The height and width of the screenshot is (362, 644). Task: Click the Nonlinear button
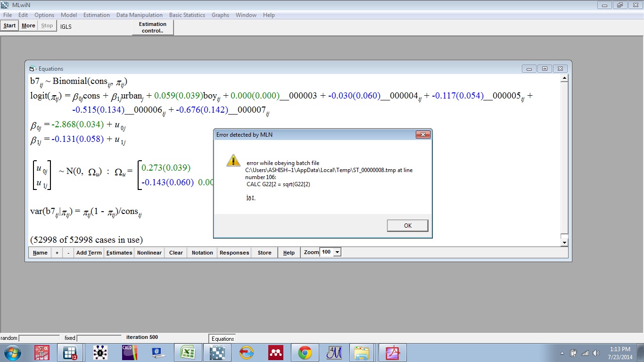(149, 253)
